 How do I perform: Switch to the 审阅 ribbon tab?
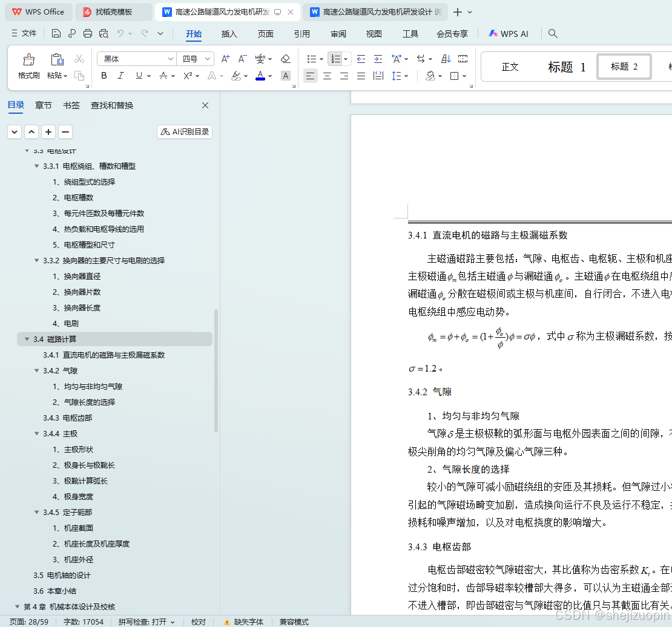338,34
